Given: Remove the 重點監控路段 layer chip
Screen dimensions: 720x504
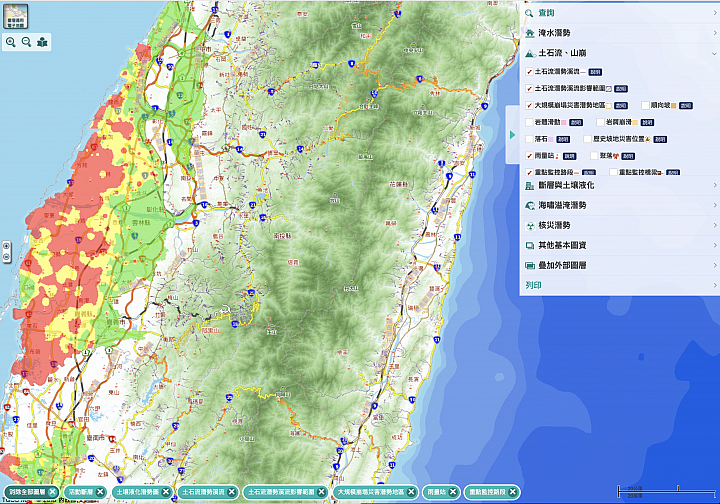Looking at the screenshot, I should point(512,492).
